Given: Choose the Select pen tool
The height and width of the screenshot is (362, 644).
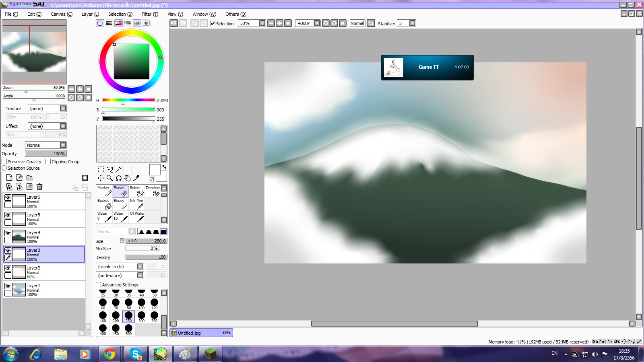Looking at the screenshot, I should pos(136,191).
